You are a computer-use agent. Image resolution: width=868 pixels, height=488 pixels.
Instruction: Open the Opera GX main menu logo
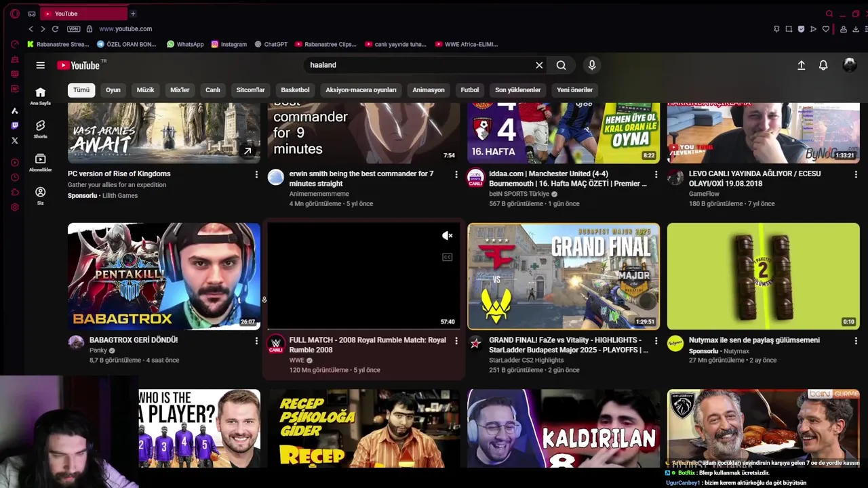click(15, 14)
